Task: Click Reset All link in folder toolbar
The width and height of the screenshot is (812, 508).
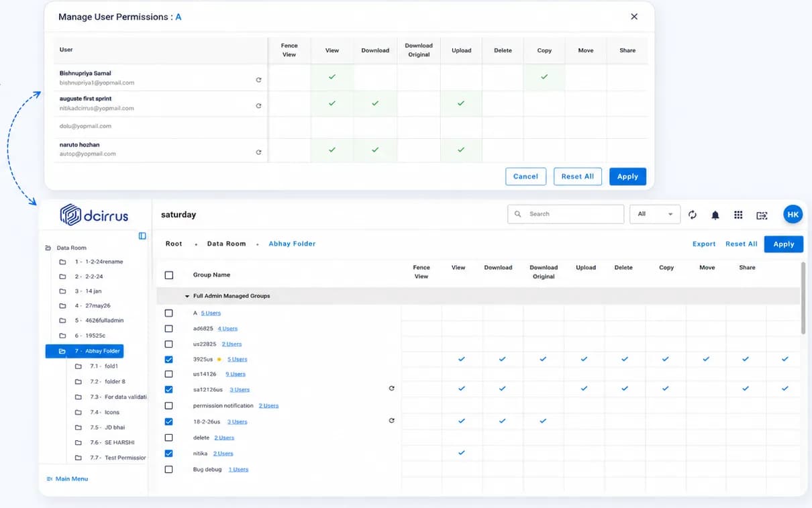Action: pyautogui.click(x=742, y=244)
